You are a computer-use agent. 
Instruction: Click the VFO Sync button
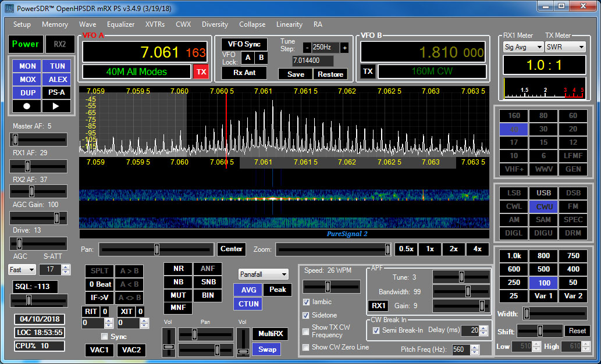[244, 44]
